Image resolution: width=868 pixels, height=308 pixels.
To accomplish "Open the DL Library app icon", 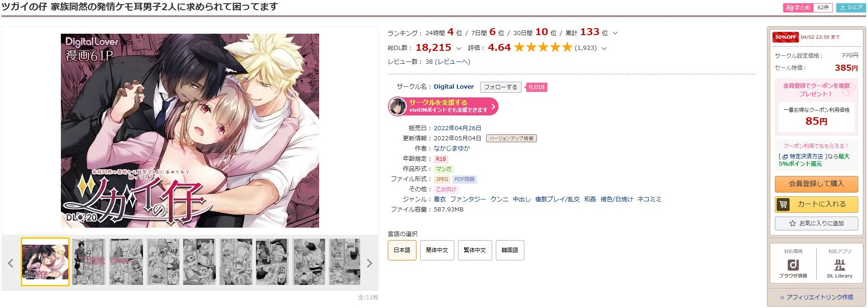I will (839, 268).
